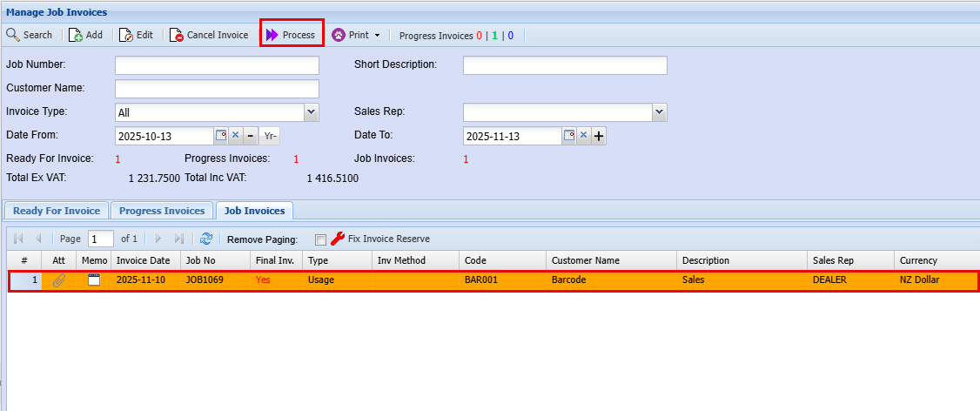Click the Search toolbar button
Viewport: 980px width, 411px height.
[30, 35]
